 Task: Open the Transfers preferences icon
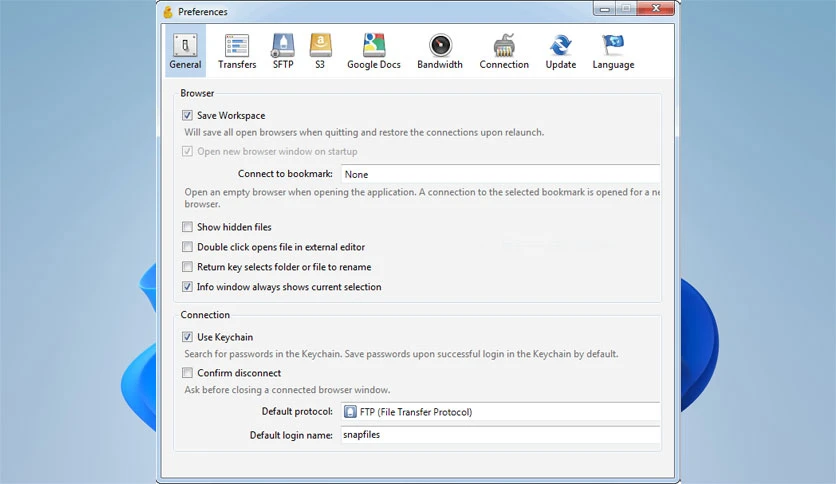(237, 51)
